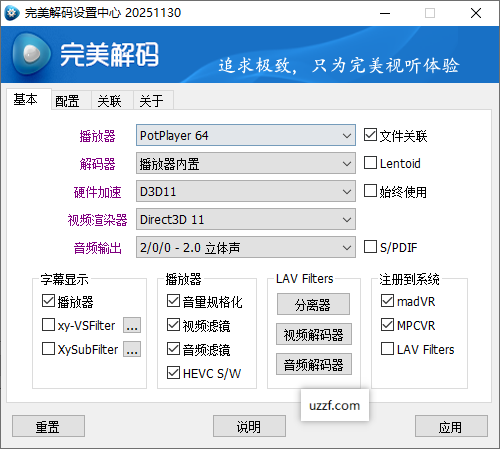Open the 音频输出 dropdown showing 2.0 立体声
This screenshot has height=449, width=500.
(x=246, y=247)
